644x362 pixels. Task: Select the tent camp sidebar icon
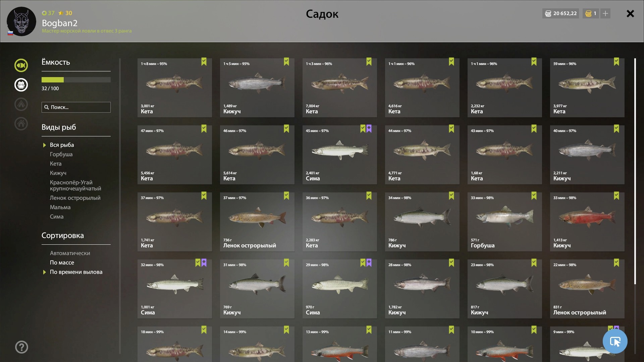pos(21,104)
